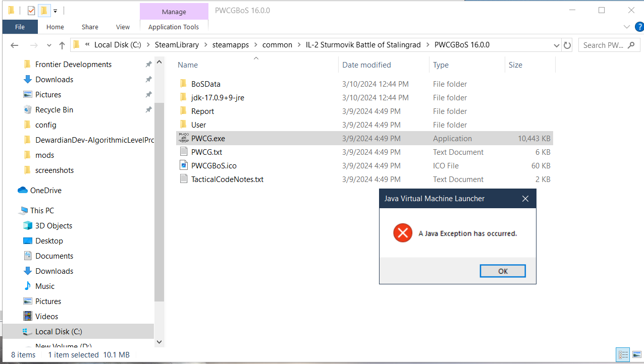Click the refresh icon beside address bar
The height and width of the screenshot is (364, 644).
pyautogui.click(x=567, y=45)
